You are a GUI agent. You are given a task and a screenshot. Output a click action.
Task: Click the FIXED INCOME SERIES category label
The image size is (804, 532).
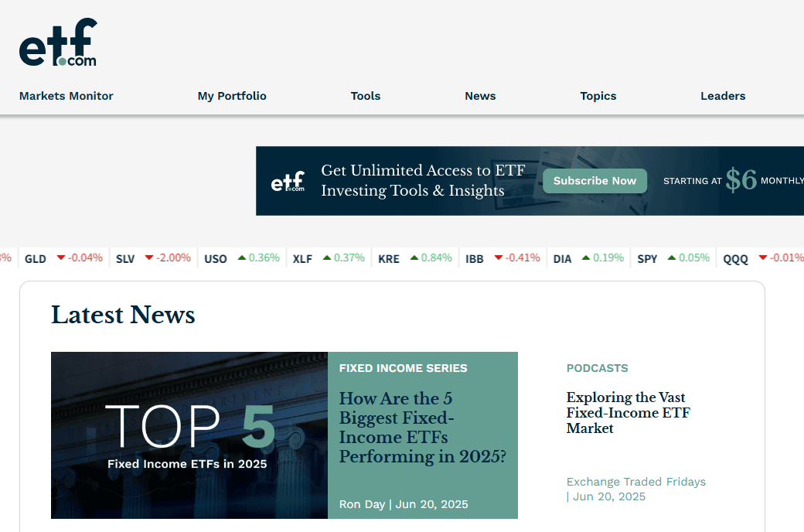(403, 368)
